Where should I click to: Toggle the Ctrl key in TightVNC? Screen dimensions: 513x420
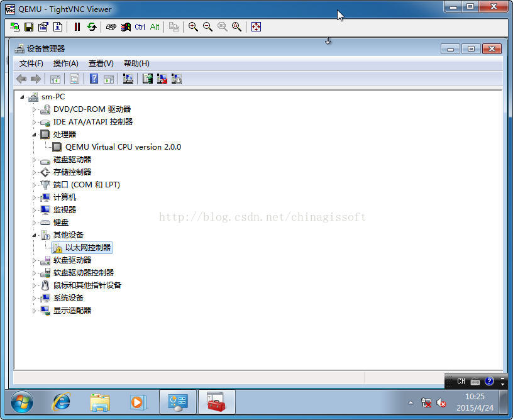point(140,27)
